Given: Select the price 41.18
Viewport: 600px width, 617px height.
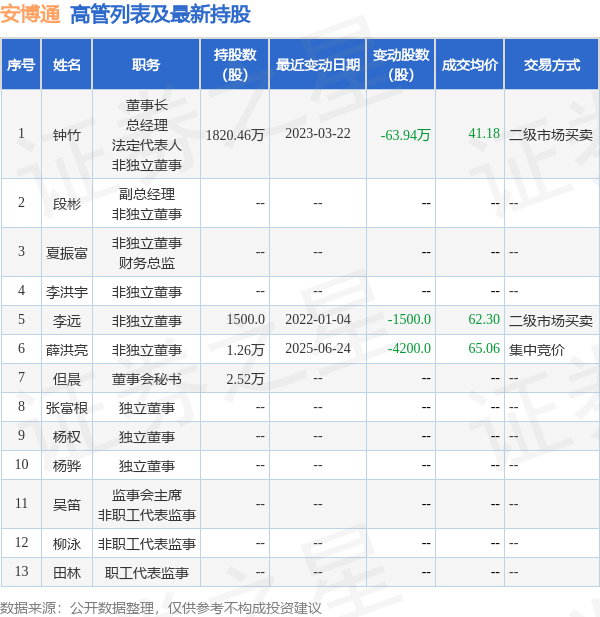Looking at the screenshot, I should (484, 133).
